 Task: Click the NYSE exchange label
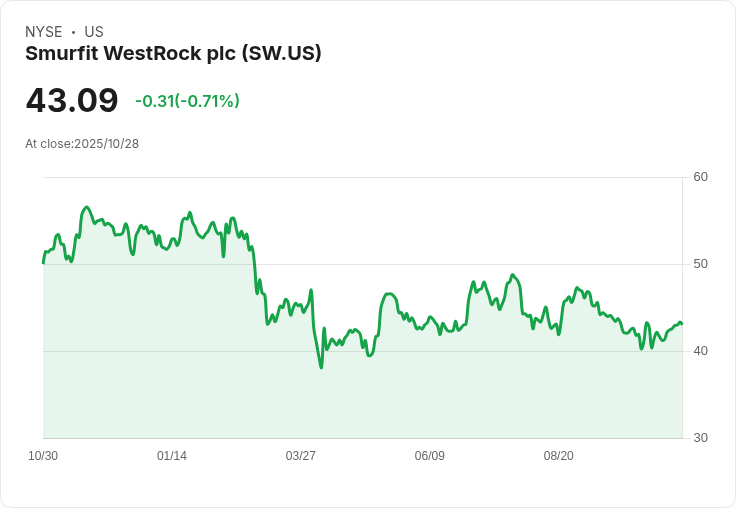point(43,32)
